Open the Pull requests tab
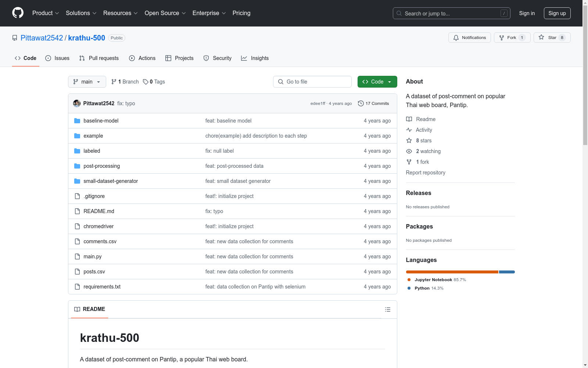This screenshot has height=368, width=588. [x=99, y=58]
